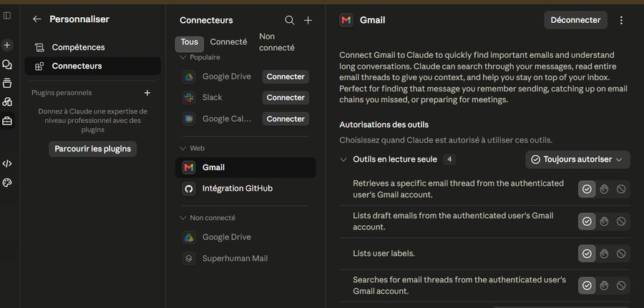This screenshot has width=644, height=308.
Task: Set 'Lists user labels' to always allow
Action: (587, 254)
